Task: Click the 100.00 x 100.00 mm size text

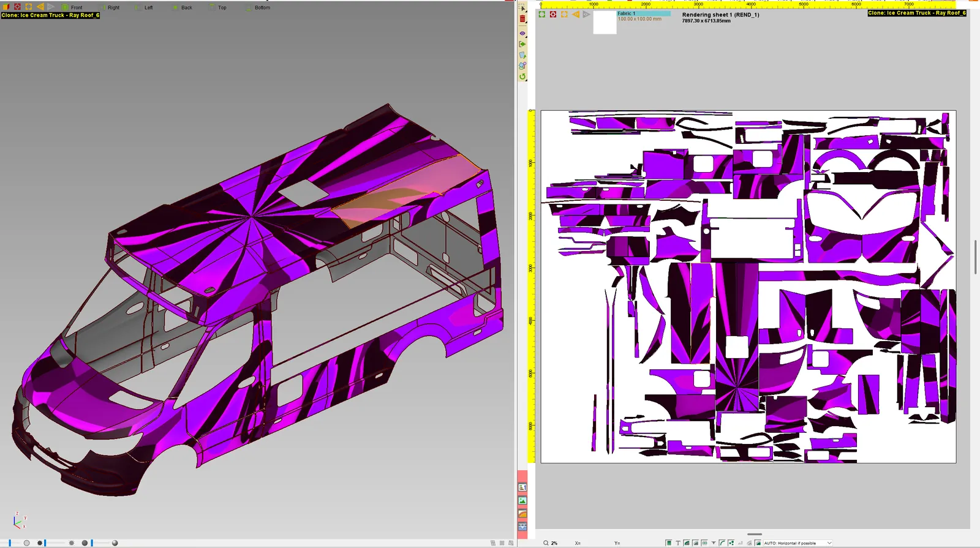Action: pos(639,19)
